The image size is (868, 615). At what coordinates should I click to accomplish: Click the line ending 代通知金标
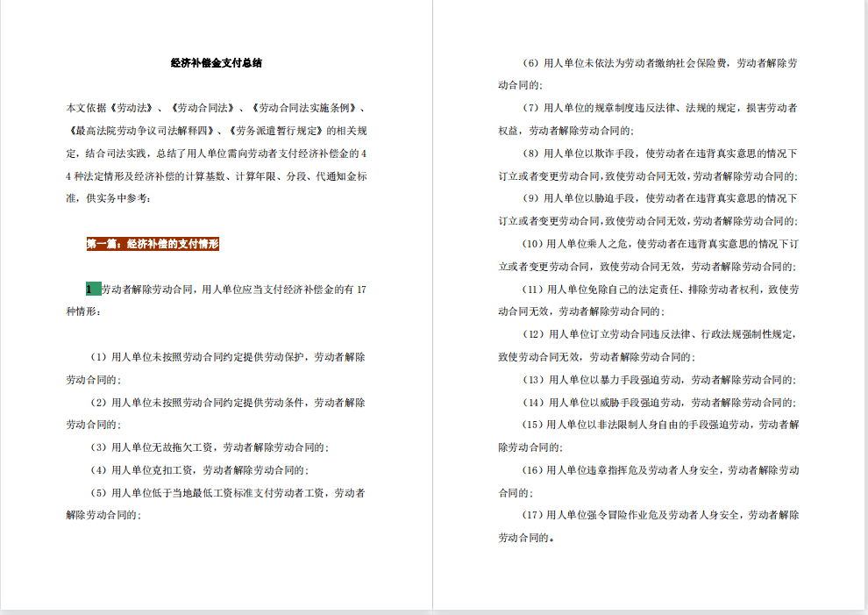pyautogui.click(x=216, y=176)
